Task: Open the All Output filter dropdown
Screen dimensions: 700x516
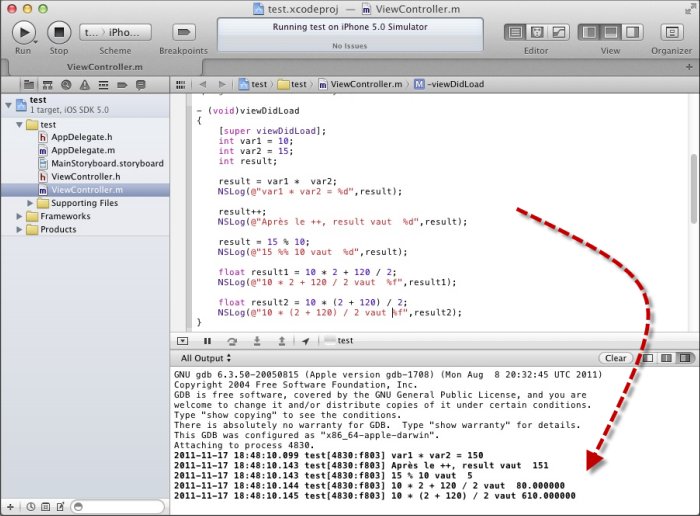Action: pyautogui.click(x=205, y=358)
